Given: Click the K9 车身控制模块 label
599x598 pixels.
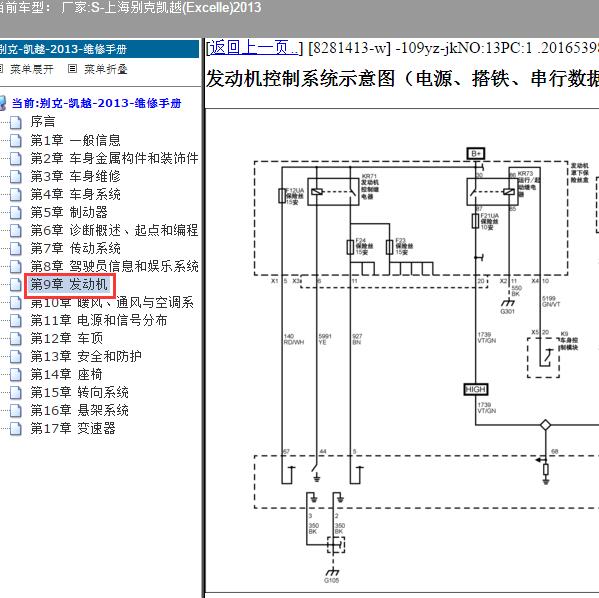Looking at the screenshot, I should 569,341.
